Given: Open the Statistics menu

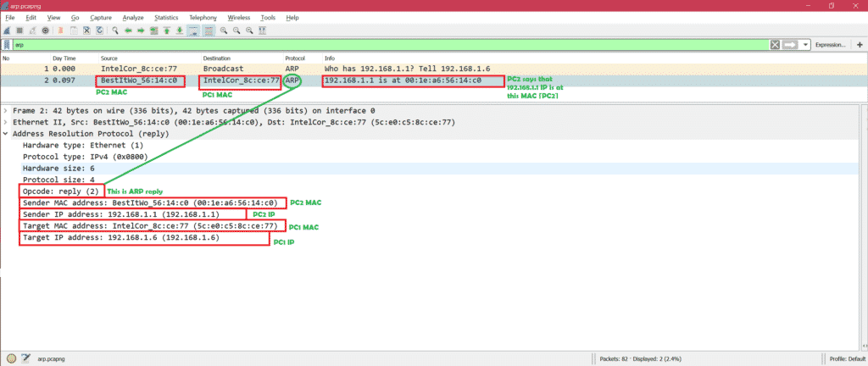Looking at the screenshot, I should 167,18.
